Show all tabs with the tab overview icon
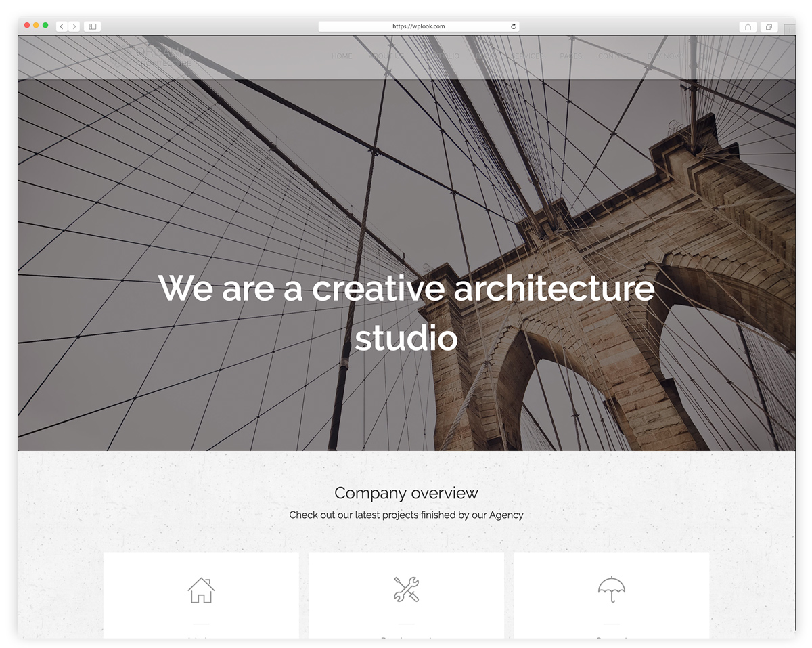The height and width of the screenshot is (648, 812). click(769, 26)
